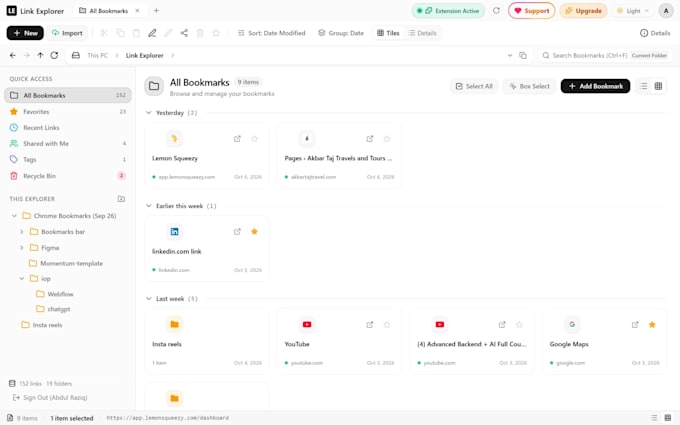This screenshot has height=425, width=680.
Task: Toggle the Details pane button
Action: (655, 33)
